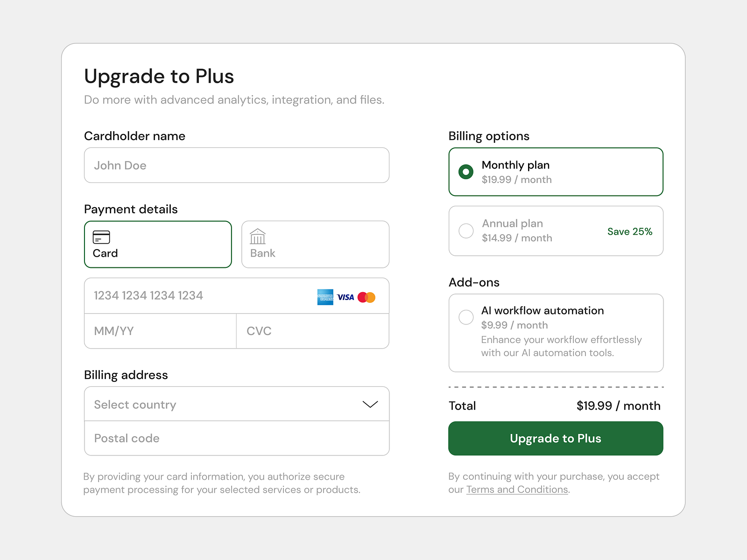Screen dimensions: 747x560
Task: Select the Monthly plan radio button
Action: [x=466, y=172]
